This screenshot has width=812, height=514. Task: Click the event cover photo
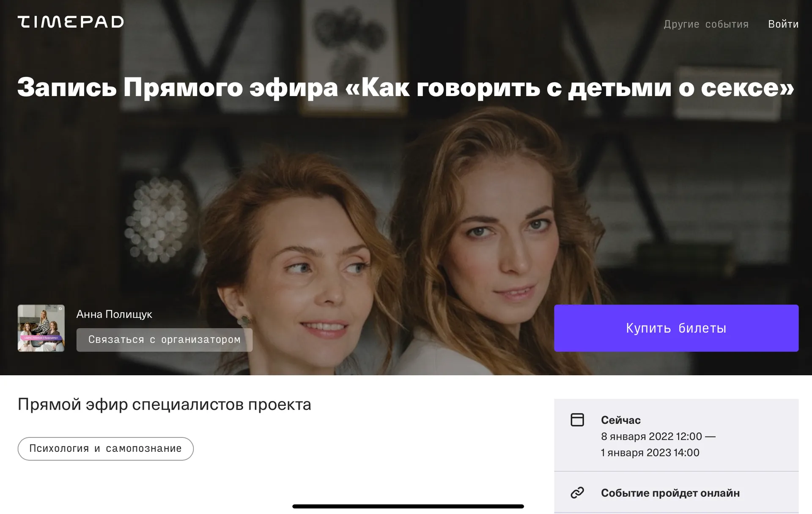[x=406, y=212]
